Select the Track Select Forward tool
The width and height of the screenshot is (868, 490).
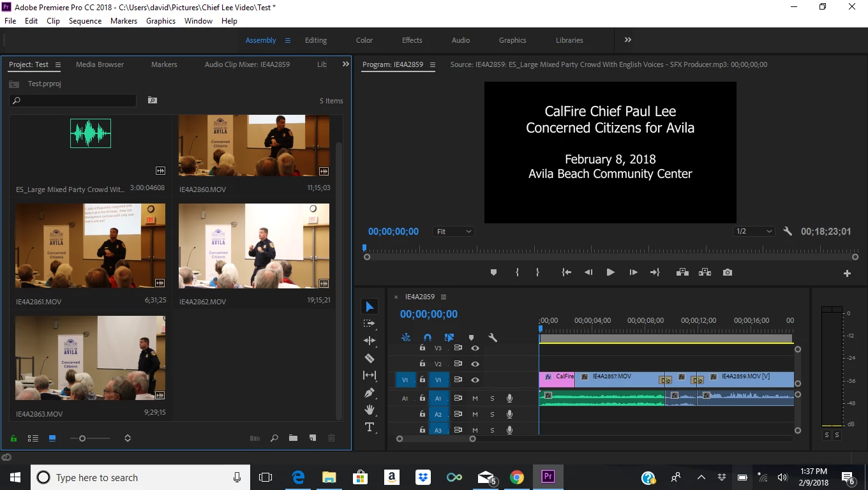tap(369, 323)
